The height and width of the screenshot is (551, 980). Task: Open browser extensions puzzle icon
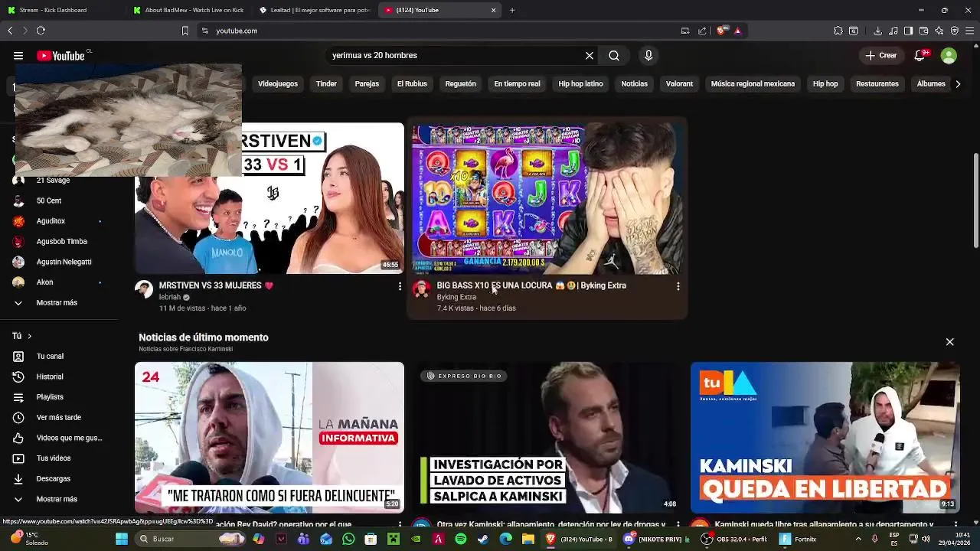(838, 31)
